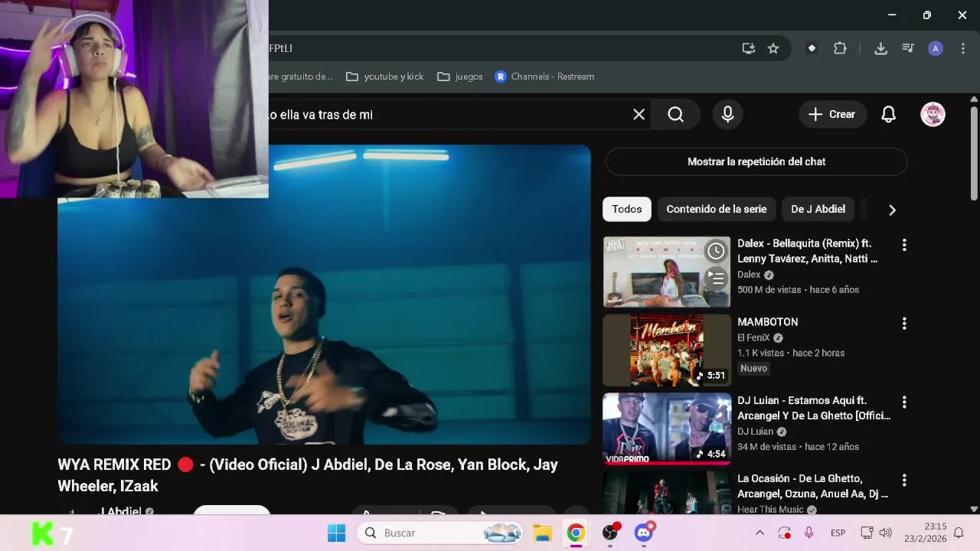Click the red sync tray icon
This screenshot has height=551, width=980.
[x=784, y=533]
